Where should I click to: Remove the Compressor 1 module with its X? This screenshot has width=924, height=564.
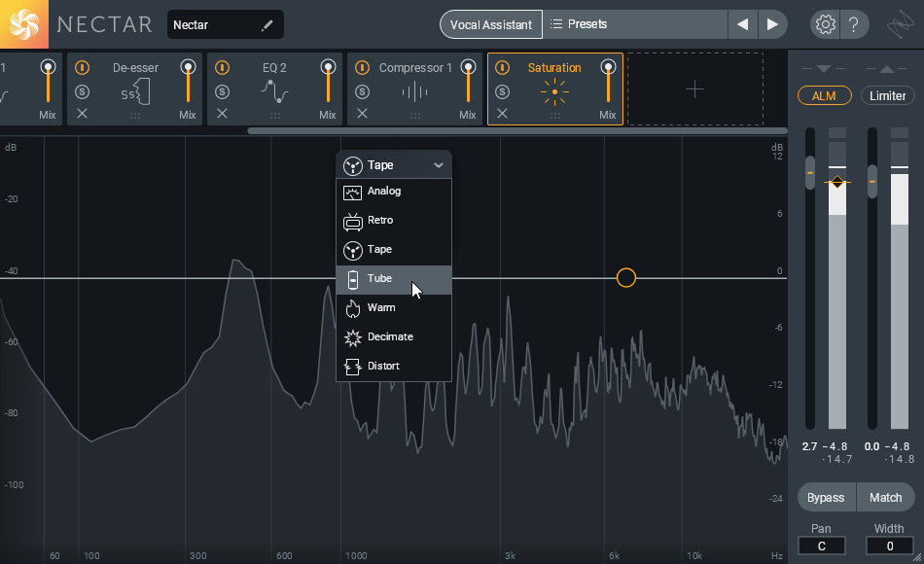[x=363, y=113]
